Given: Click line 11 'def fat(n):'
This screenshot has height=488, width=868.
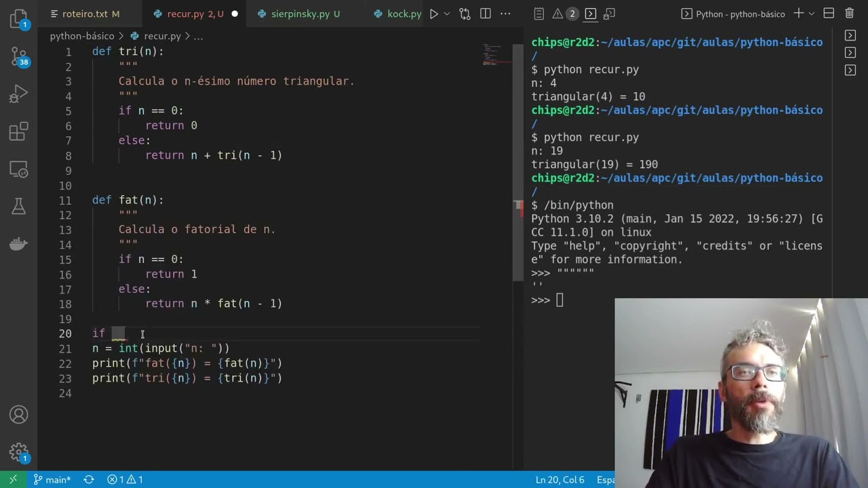Looking at the screenshot, I should (x=128, y=200).
